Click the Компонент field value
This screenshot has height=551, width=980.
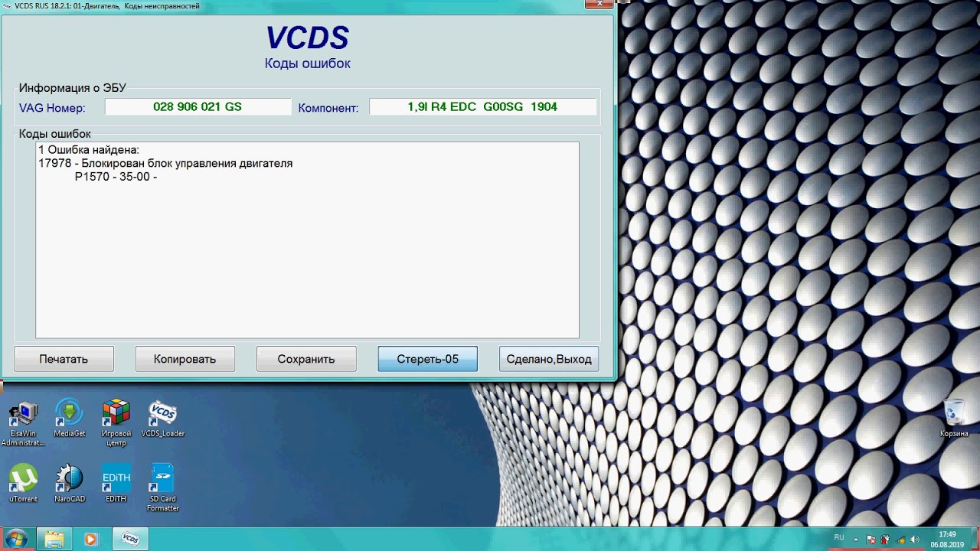pyautogui.click(x=482, y=107)
